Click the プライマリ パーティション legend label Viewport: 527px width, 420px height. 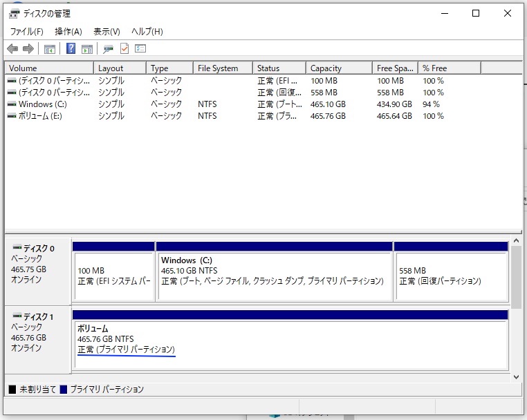pyautogui.click(x=107, y=390)
